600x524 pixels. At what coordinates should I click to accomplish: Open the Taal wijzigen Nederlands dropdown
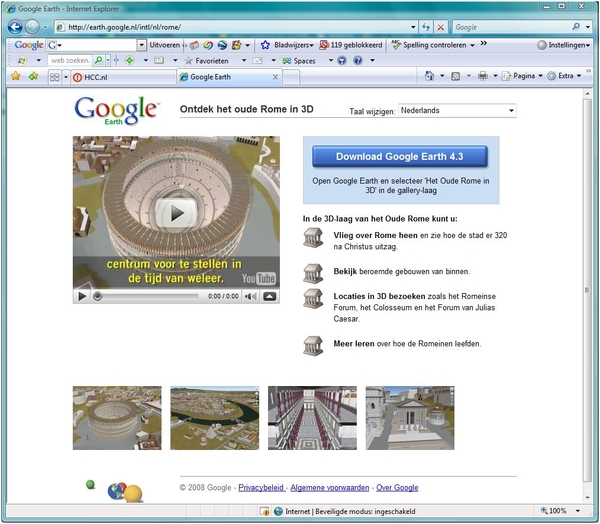click(x=457, y=111)
